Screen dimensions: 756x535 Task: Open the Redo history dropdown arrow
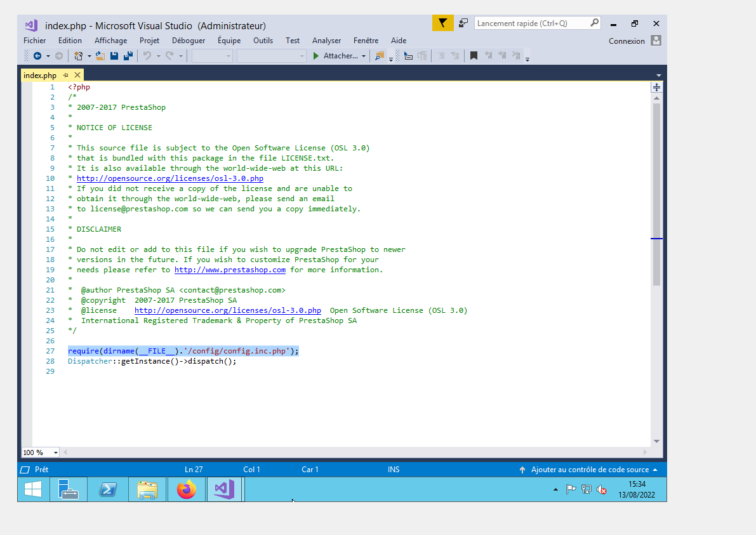click(181, 56)
